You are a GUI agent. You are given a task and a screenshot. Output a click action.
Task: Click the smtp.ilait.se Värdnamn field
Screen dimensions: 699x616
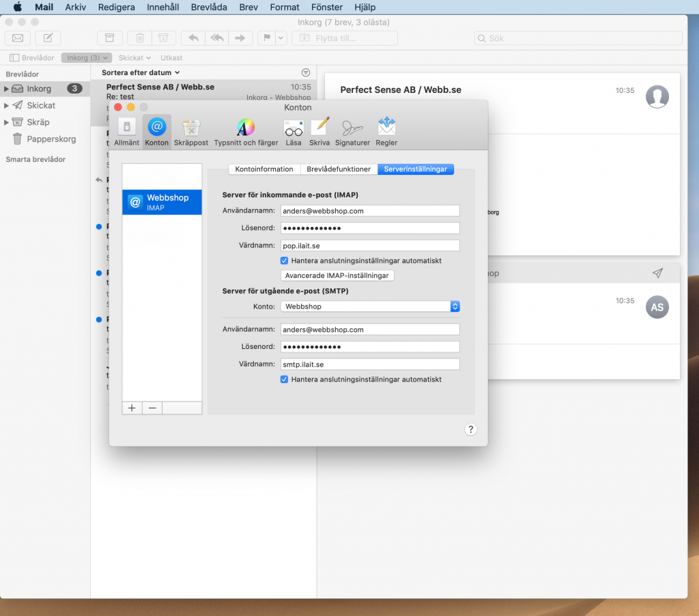[370, 364]
